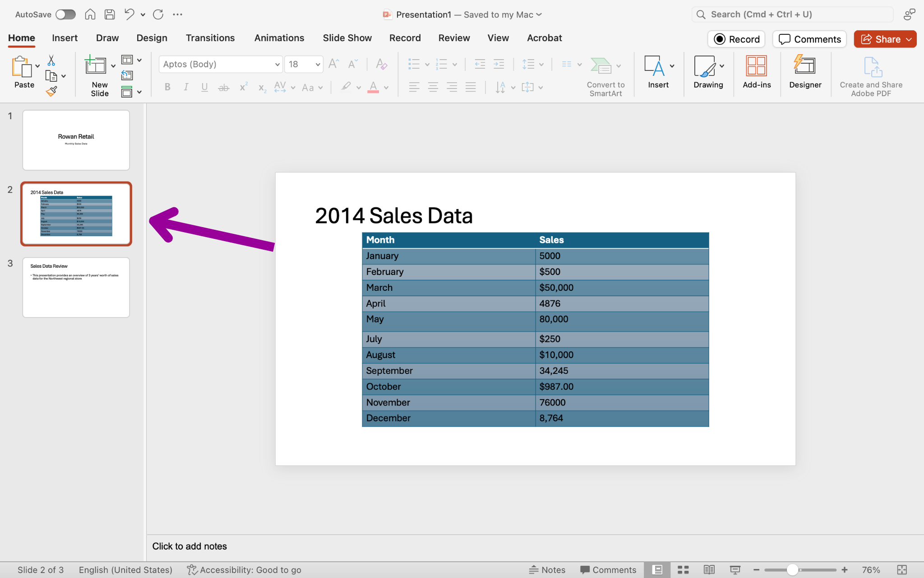This screenshot has width=924, height=578.
Task: Copy selection with the copy icon
Action: click(x=51, y=76)
